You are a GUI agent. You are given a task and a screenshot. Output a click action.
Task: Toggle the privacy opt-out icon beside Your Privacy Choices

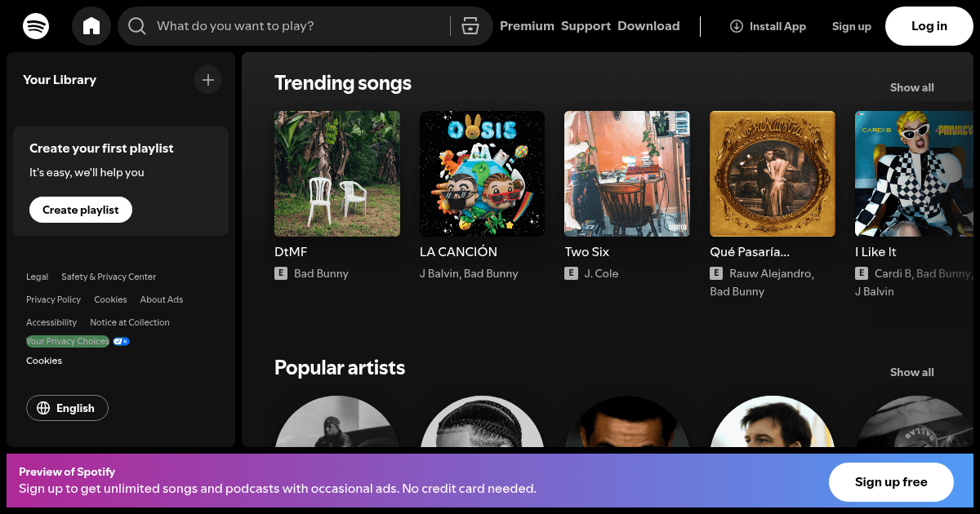(x=121, y=341)
